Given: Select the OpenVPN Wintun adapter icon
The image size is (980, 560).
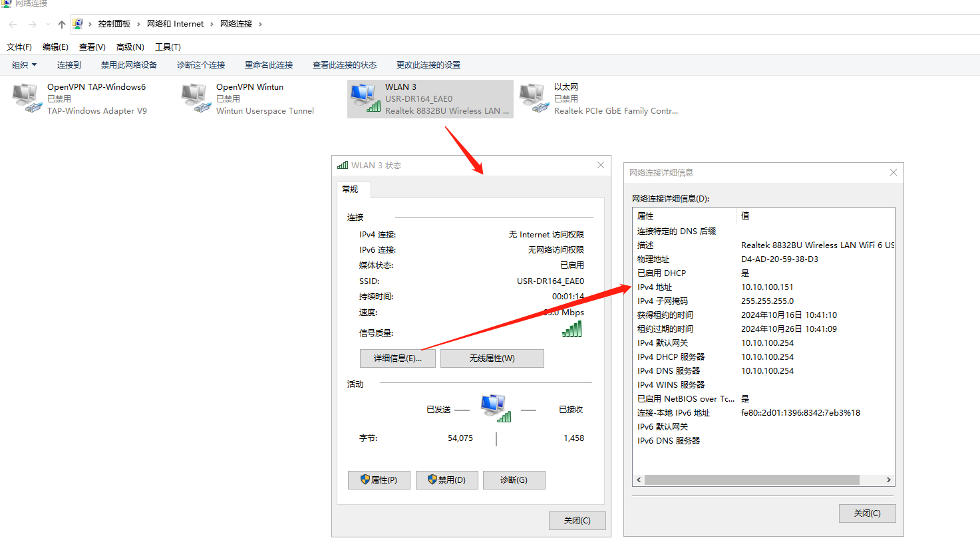Looking at the screenshot, I should pyautogui.click(x=196, y=98).
